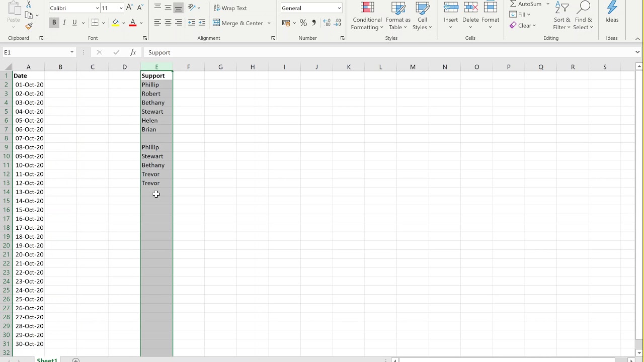Click the Copy icon in Clipboard group
This screenshot has height=362, width=644.
coord(29,15)
